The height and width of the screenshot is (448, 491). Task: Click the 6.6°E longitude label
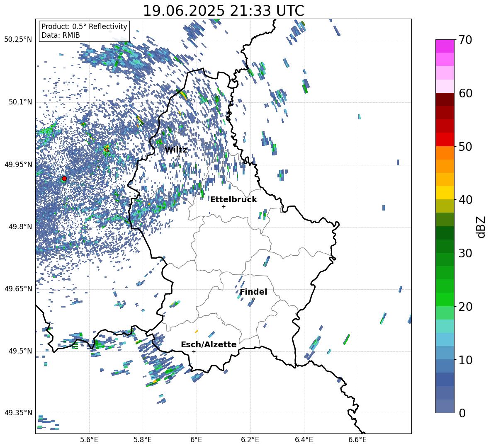point(357,440)
